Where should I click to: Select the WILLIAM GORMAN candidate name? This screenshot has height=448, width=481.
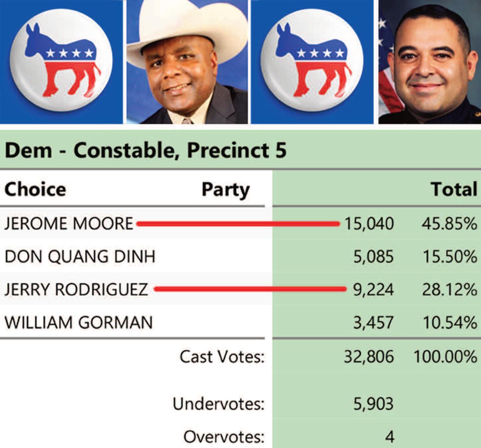coord(79,322)
